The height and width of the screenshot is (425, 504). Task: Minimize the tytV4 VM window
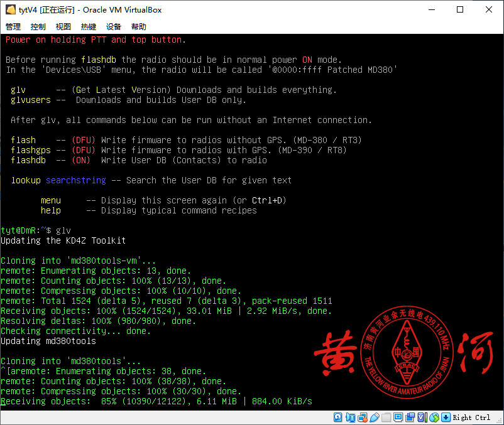pos(431,9)
